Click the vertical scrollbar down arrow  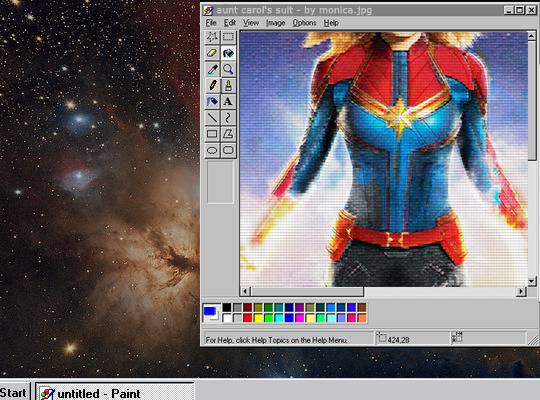point(532,281)
